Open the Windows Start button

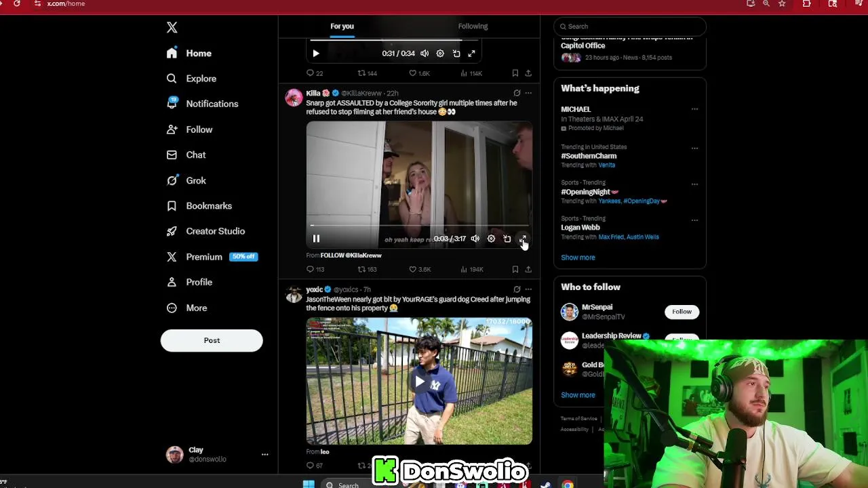click(x=309, y=484)
